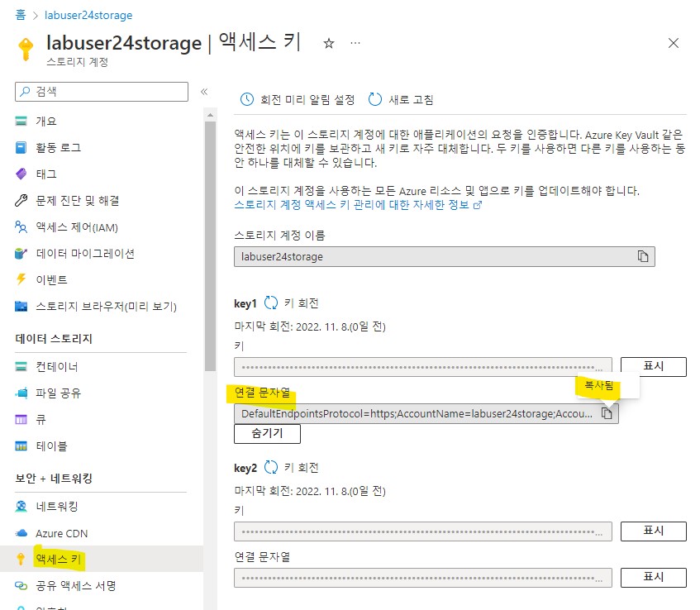Open labuser24storage breadcrumb link
The width and height of the screenshot is (700, 610).
[88, 15]
